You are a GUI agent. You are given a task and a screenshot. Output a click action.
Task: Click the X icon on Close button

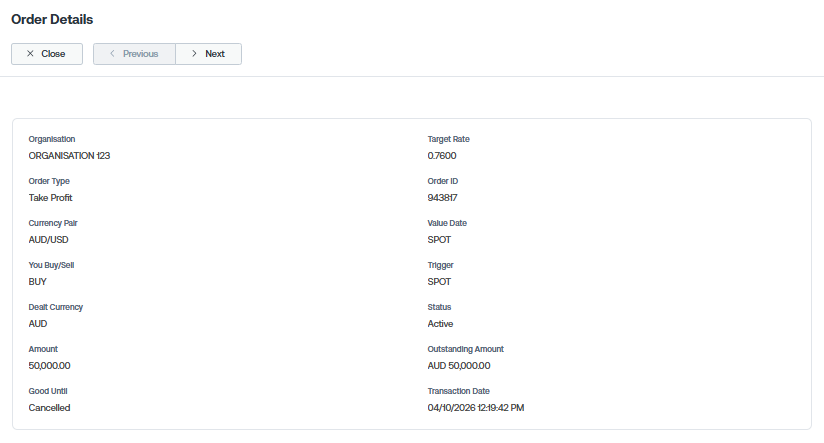pos(30,54)
